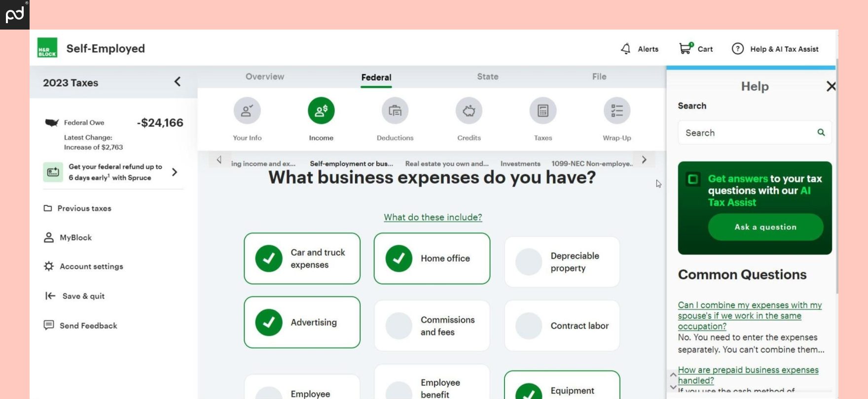Select the Investments income sub-tab
Image resolution: width=868 pixels, height=399 pixels.
(x=520, y=163)
